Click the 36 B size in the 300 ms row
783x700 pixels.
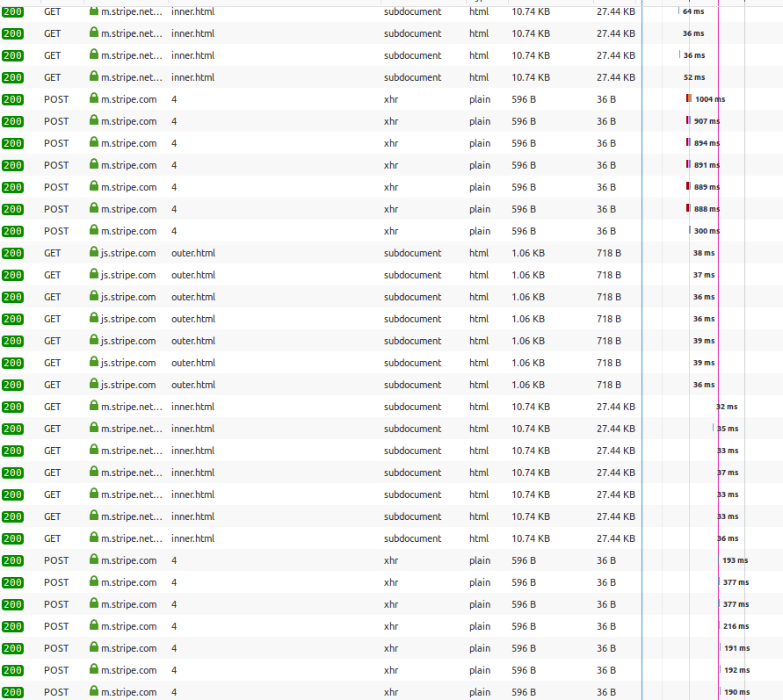(x=605, y=231)
